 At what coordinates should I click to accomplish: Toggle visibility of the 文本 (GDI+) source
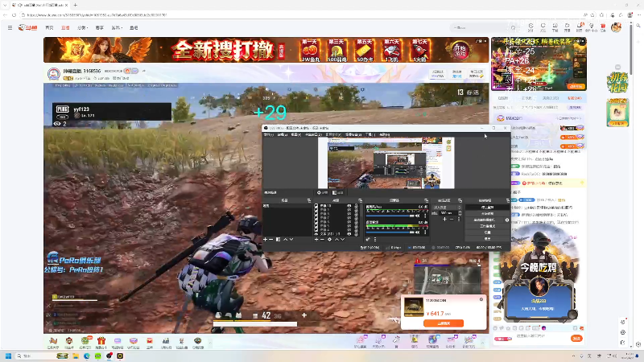point(349,234)
